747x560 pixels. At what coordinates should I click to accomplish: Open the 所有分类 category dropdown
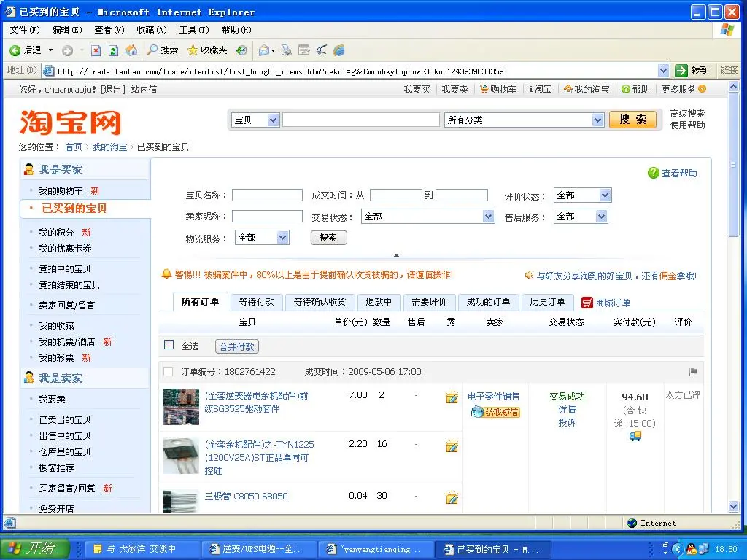point(598,120)
